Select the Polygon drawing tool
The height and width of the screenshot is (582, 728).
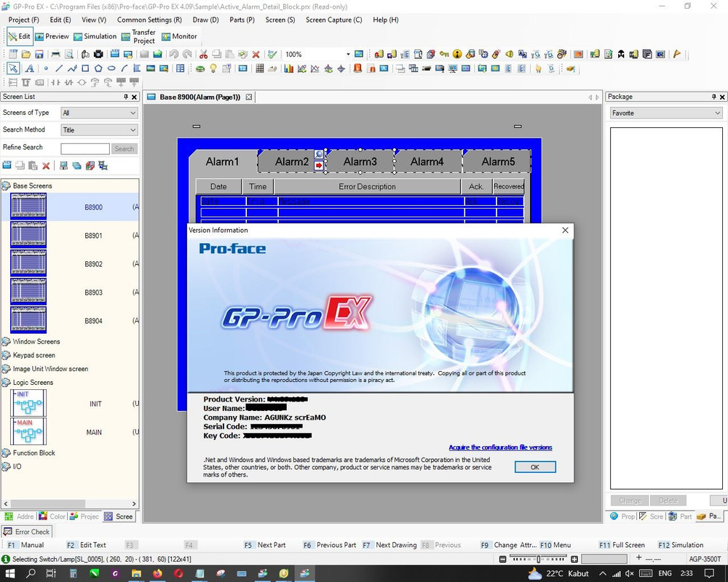point(98,68)
